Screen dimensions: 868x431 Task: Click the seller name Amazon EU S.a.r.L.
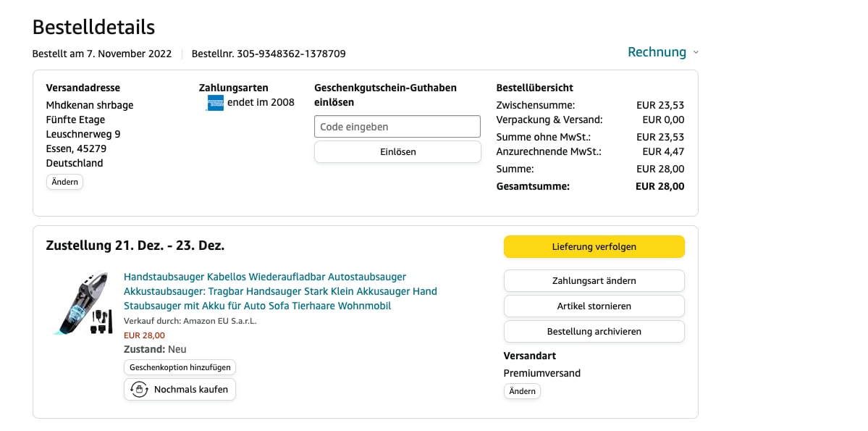pos(219,321)
